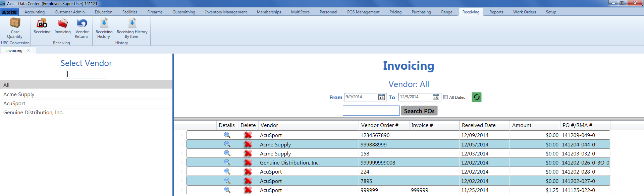Image resolution: width=644 pixels, height=196 pixels.
Task: Open the POS Management tab
Action: coord(363,12)
